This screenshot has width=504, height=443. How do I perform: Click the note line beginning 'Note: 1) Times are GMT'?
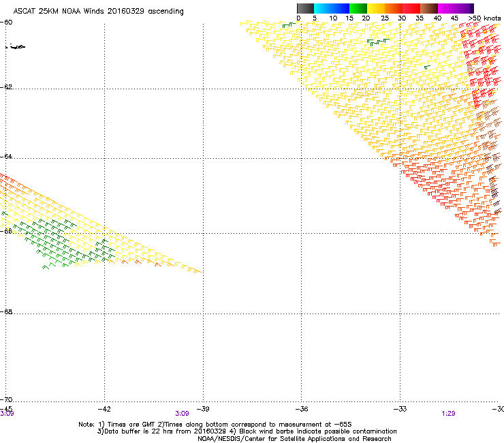pos(215,425)
